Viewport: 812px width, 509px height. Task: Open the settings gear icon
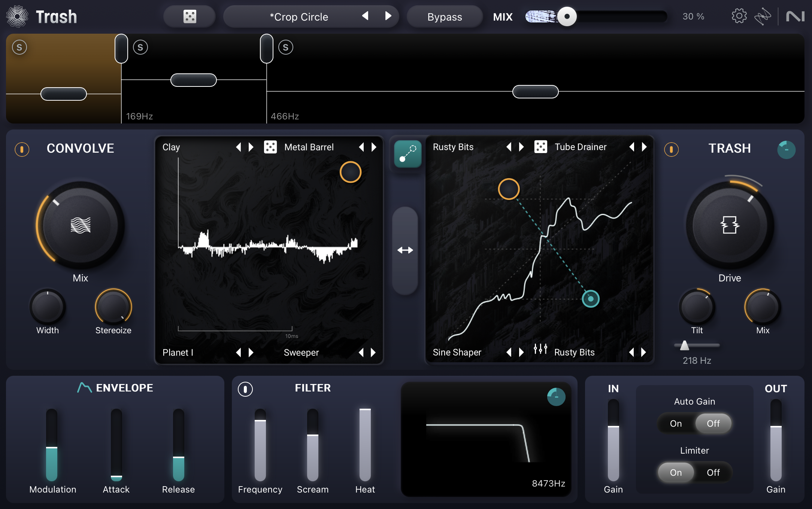tap(739, 16)
